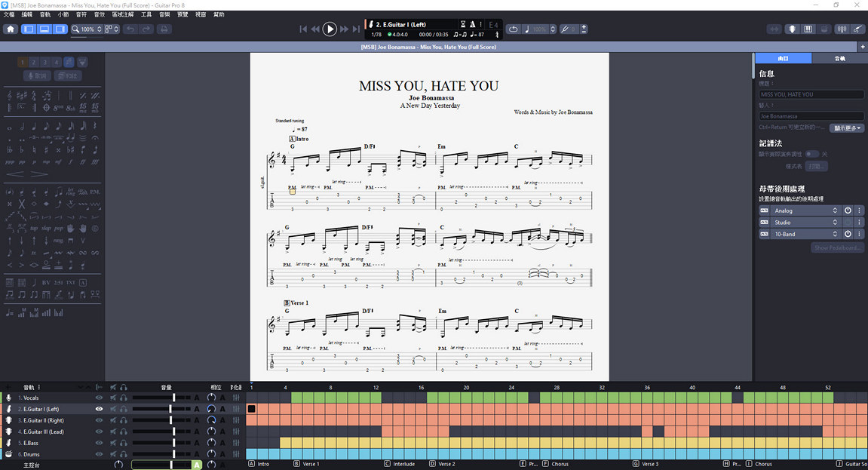868x470 pixels.
Task: Toggle the notation switch in 記譜法 section
Action: tap(812, 154)
